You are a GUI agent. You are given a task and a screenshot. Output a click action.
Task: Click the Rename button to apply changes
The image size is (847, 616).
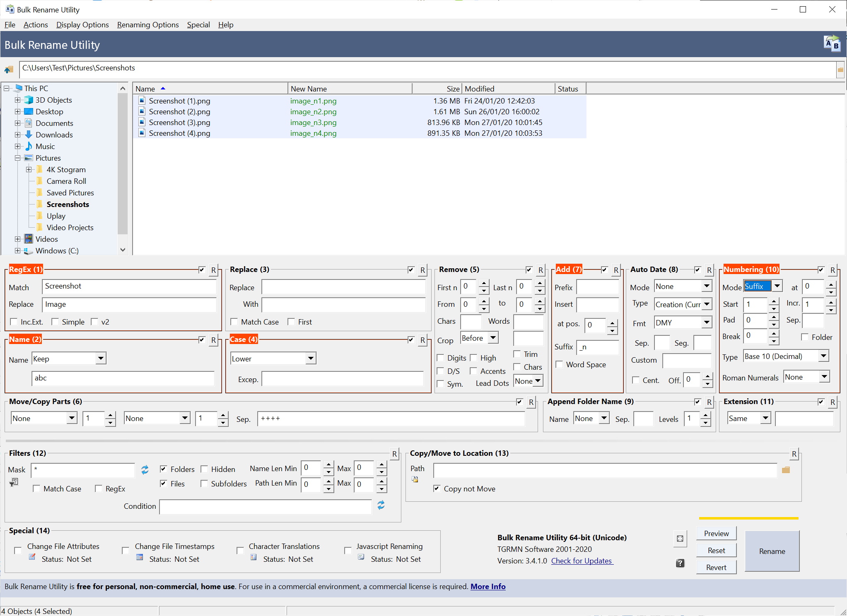771,551
